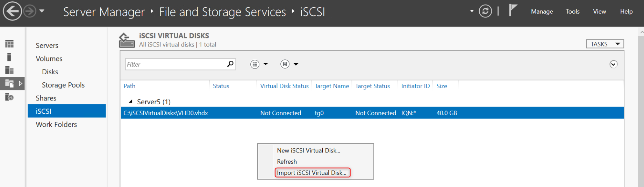Choose Import iSCSI Virtual Disk
Image resolution: width=644 pixels, height=187 pixels.
pyautogui.click(x=312, y=173)
